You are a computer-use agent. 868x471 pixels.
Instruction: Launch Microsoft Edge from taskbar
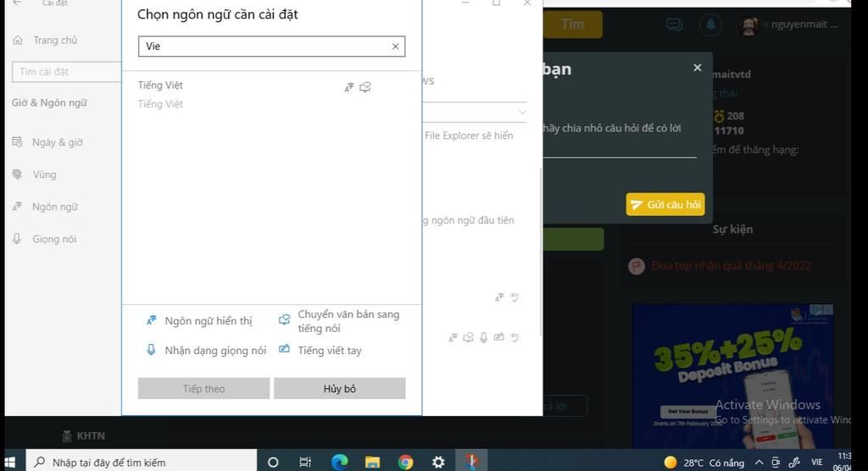339,463
